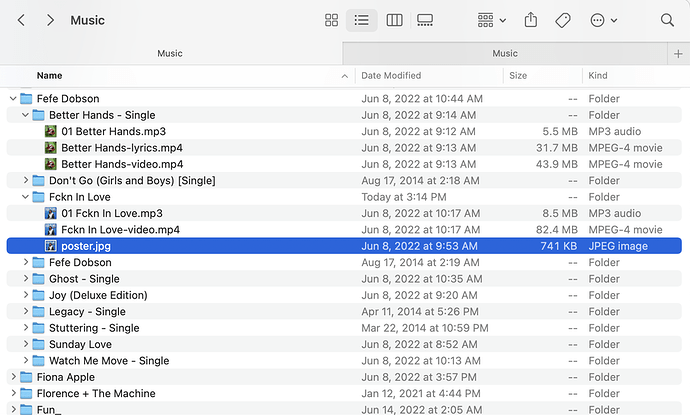The height and width of the screenshot is (415, 690).
Task: Open the Search magnifier
Action: pyautogui.click(x=667, y=20)
